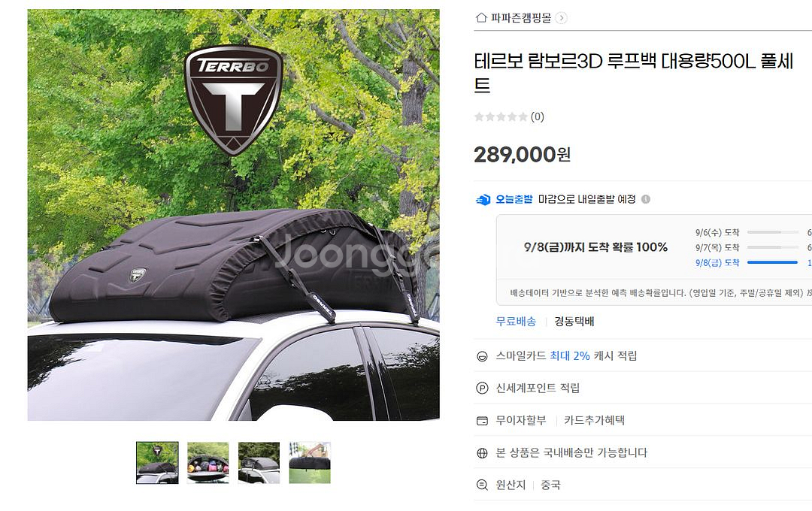Screen dimensions: 812x511
Task: Open the 무료배송 shipping link
Action: pos(516,322)
